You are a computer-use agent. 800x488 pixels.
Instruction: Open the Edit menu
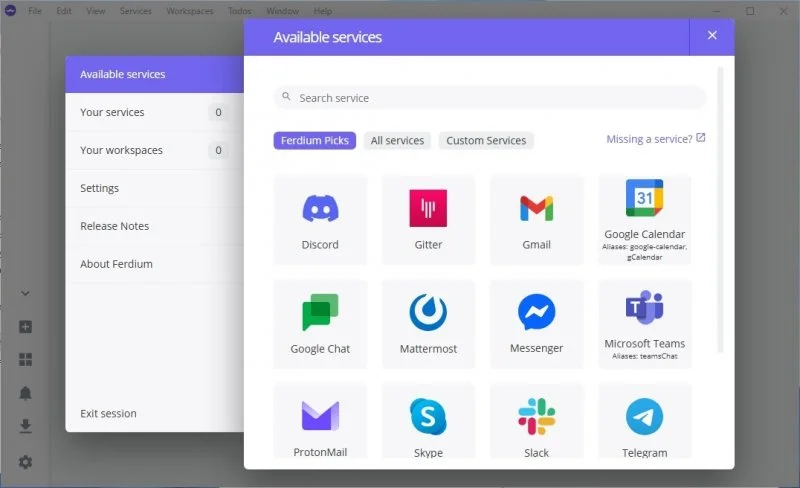point(64,11)
